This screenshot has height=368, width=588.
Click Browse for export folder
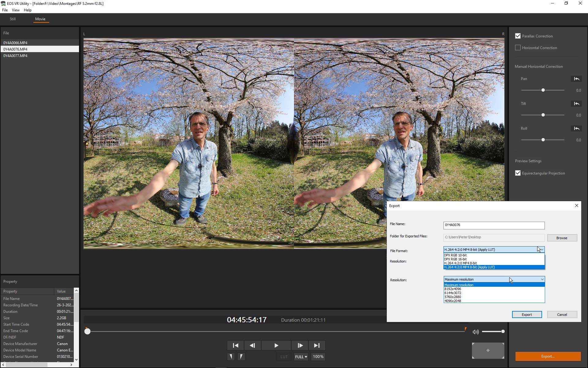[x=562, y=238]
